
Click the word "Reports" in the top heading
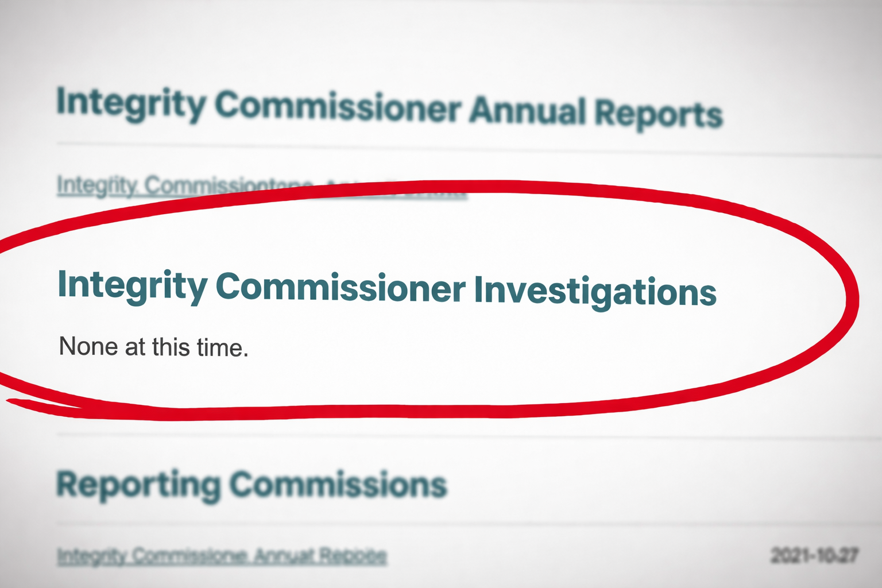point(658,113)
